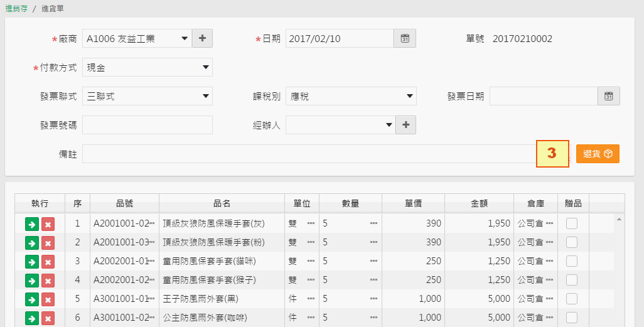644x327 pixels.
Task: Open the 課稅別 dropdown
Action: [351, 96]
